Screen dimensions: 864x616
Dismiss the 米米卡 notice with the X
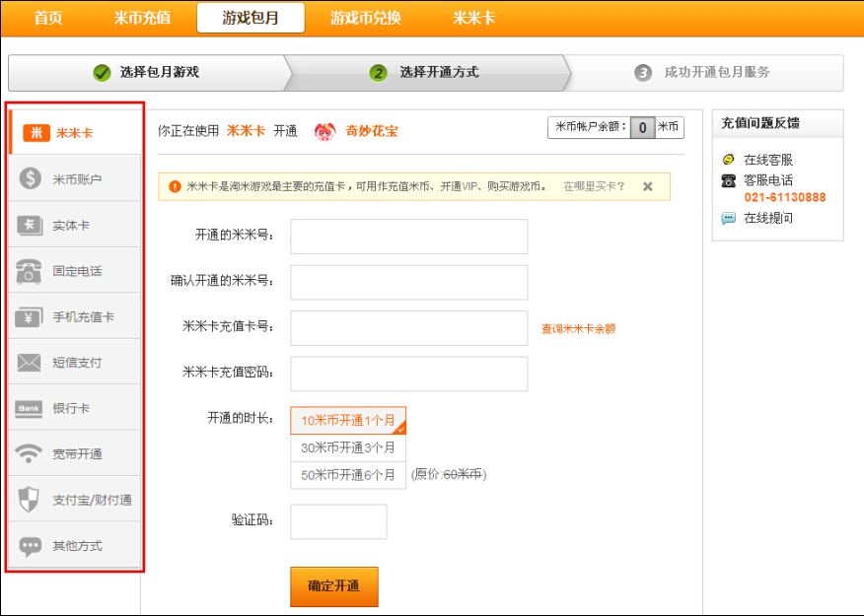[647, 186]
